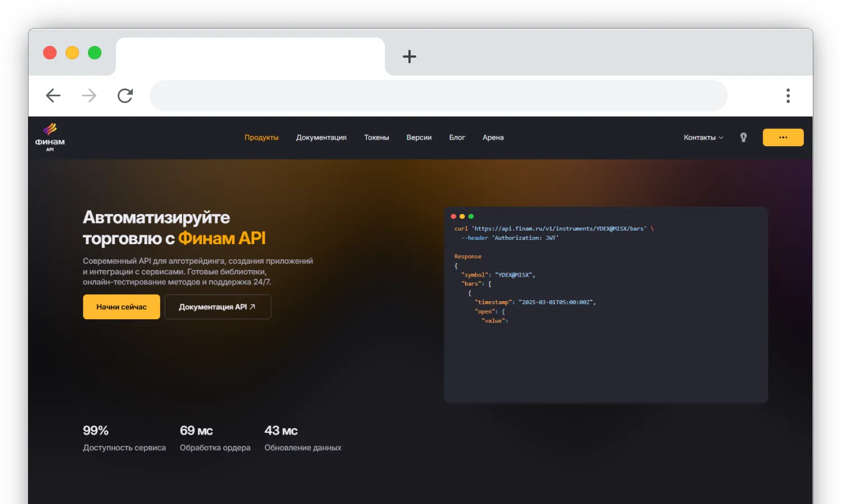Open the Арена nav link
Image resolution: width=842 pixels, height=504 pixels.
493,137
